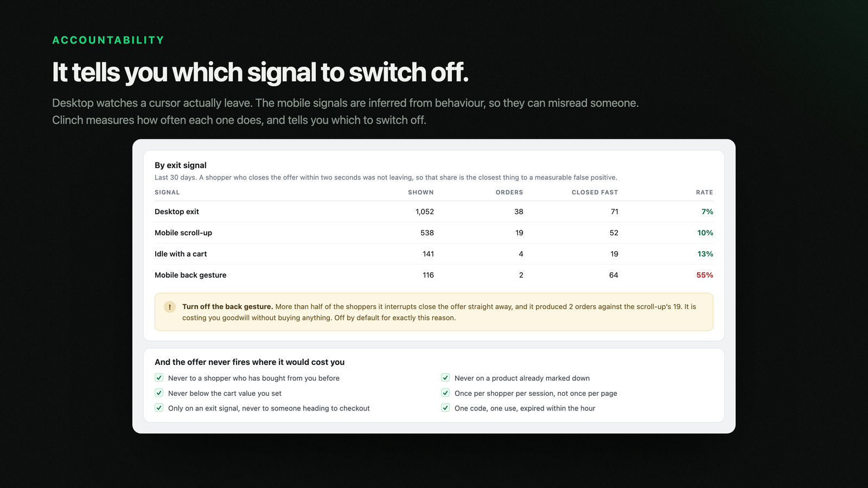Image resolution: width=868 pixels, height=488 pixels.
Task: Click the 'Turn off the back gesture' bold text
Action: point(227,306)
